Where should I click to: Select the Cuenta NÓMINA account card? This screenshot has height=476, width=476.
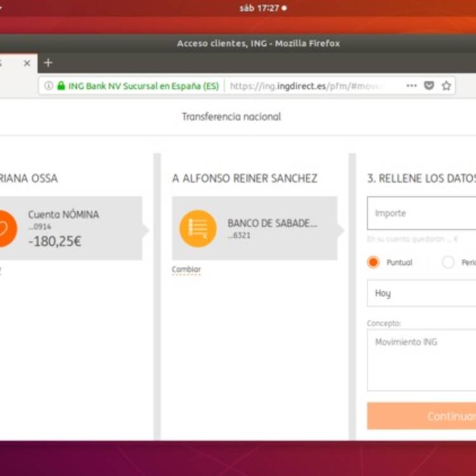(71, 228)
